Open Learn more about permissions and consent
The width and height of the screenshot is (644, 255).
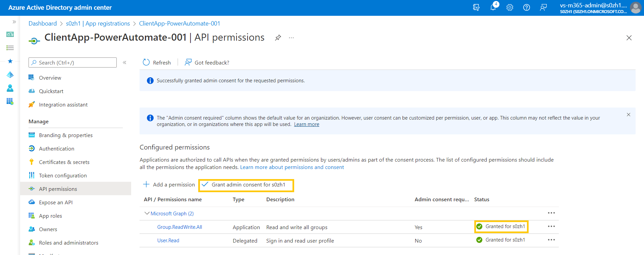pos(292,167)
